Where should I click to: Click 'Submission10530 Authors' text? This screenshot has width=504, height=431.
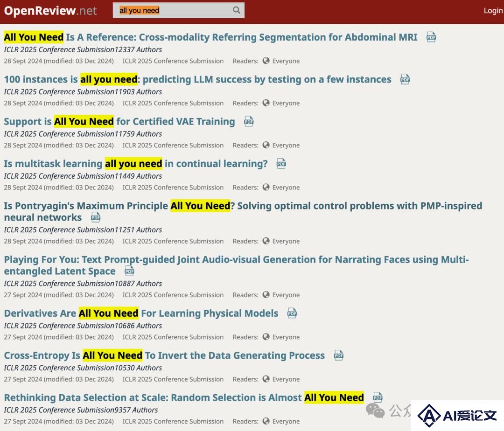(119, 368)
